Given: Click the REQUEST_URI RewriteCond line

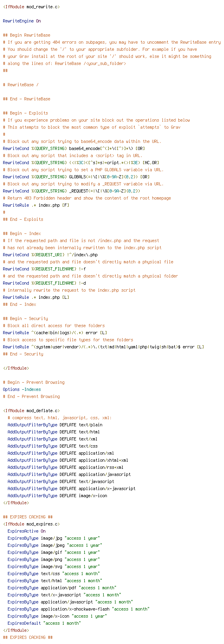Looking at the screenshot, I should pyautogui.click(x=50, y=255).
